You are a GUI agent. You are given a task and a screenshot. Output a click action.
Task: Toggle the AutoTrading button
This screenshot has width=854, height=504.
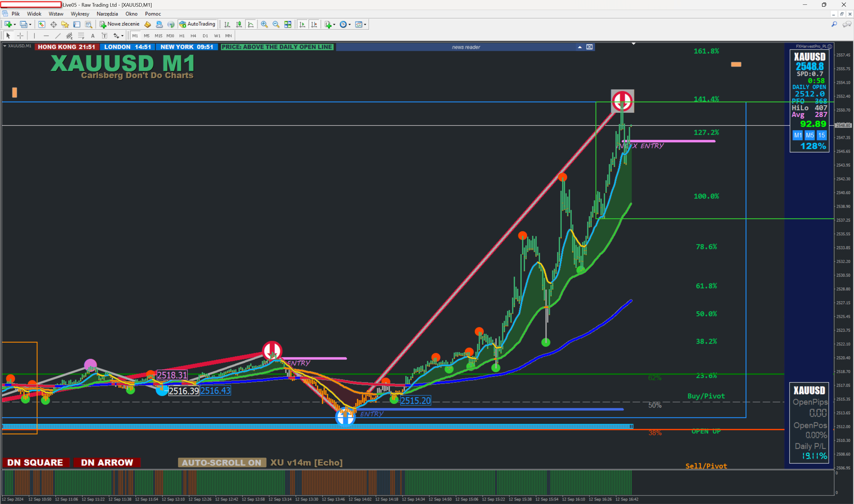[x=197, y=24]
